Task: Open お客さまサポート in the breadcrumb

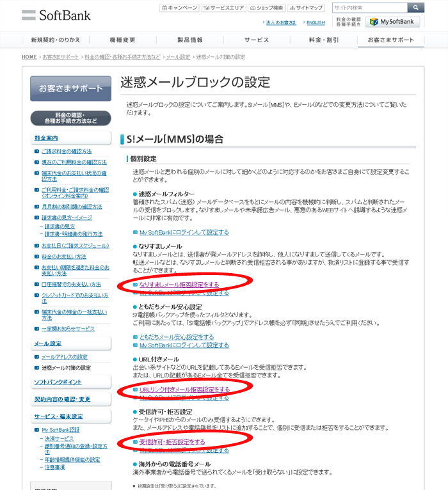Action: (61, 57)
